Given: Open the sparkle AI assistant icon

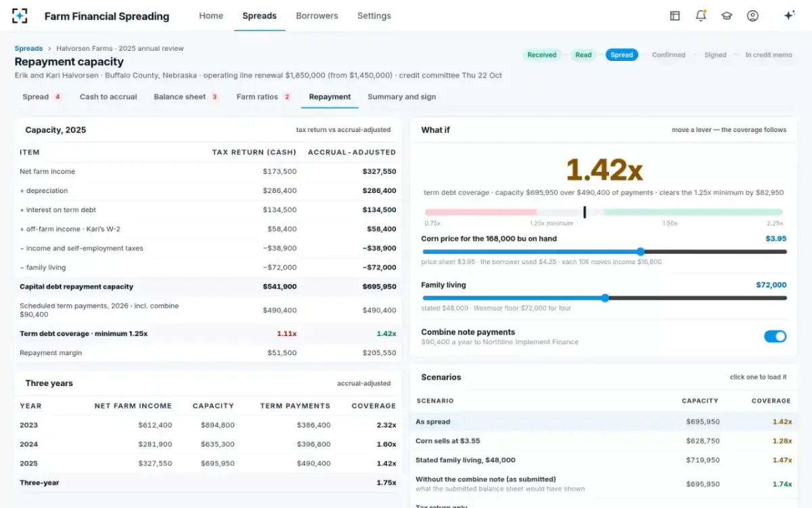Looking at the screenshot, I should coord(789,16).
